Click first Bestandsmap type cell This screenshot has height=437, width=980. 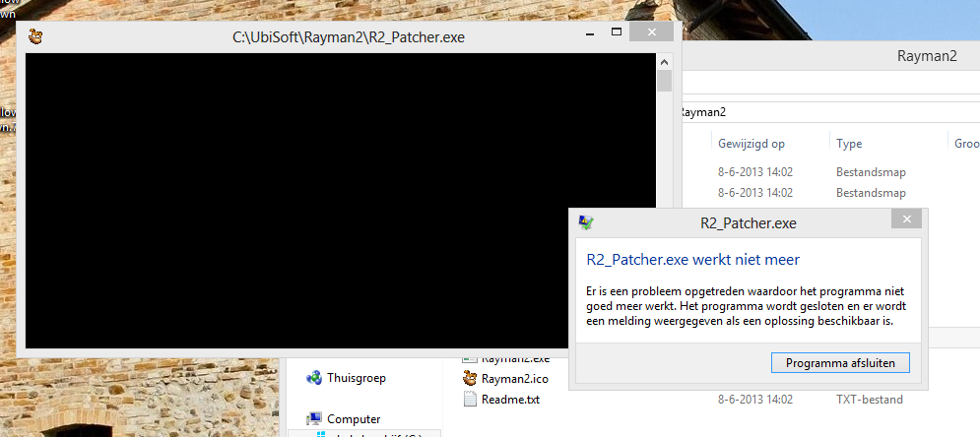tap(871, 171)
